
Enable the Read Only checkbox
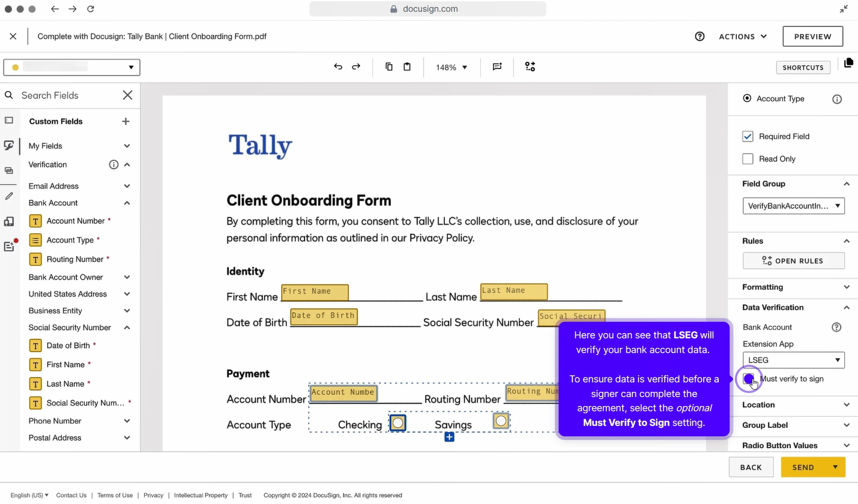coord(748,159)
